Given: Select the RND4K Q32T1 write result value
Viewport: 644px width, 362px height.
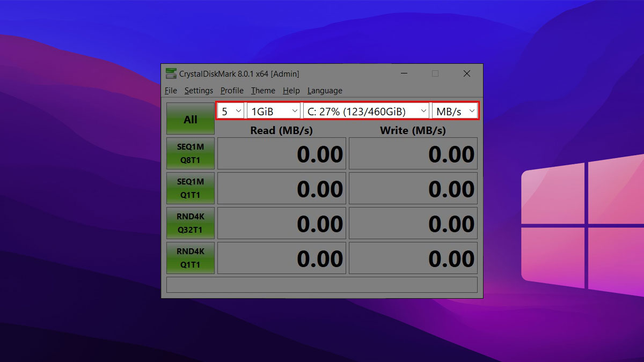Looking at the screenshot, I should 413,223.
